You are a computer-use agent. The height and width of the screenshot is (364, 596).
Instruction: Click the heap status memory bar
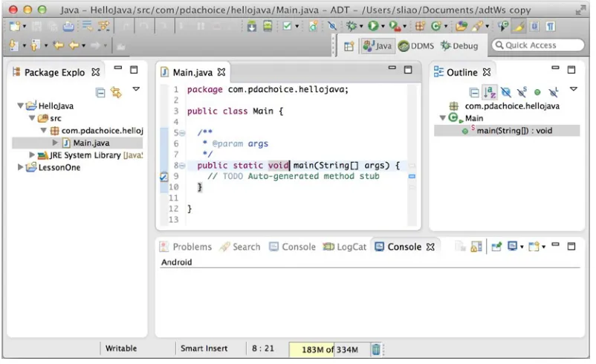pos(329,350)
